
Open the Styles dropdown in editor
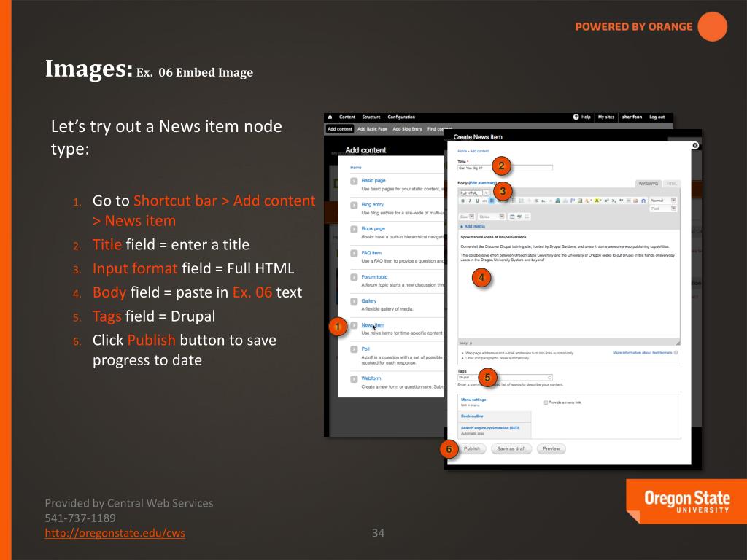[491, 217]
